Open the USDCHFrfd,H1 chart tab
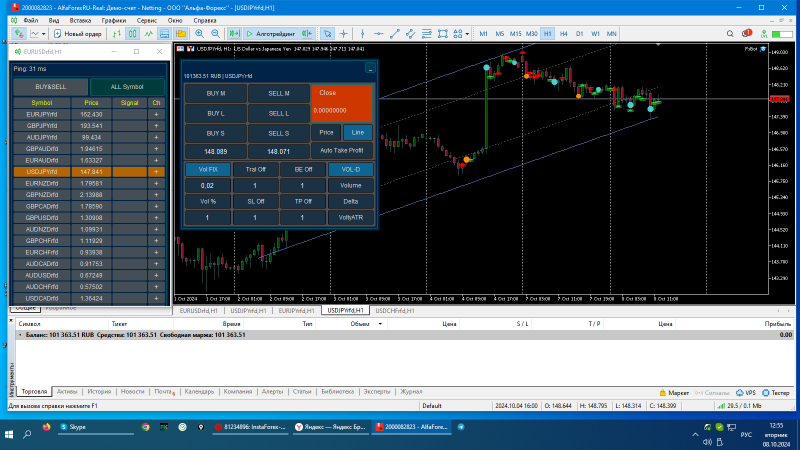 tap(395, 310)
